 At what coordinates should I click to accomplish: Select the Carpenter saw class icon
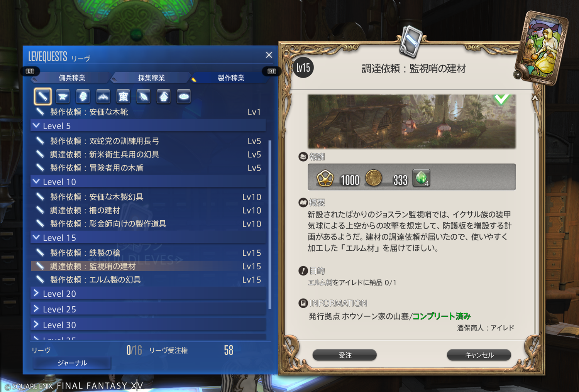tap(42, 96)
